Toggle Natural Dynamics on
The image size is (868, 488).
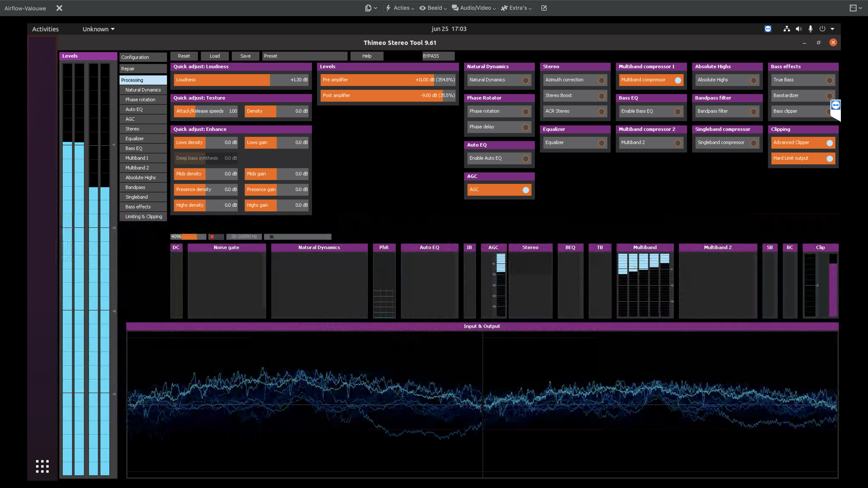(499, 80)
